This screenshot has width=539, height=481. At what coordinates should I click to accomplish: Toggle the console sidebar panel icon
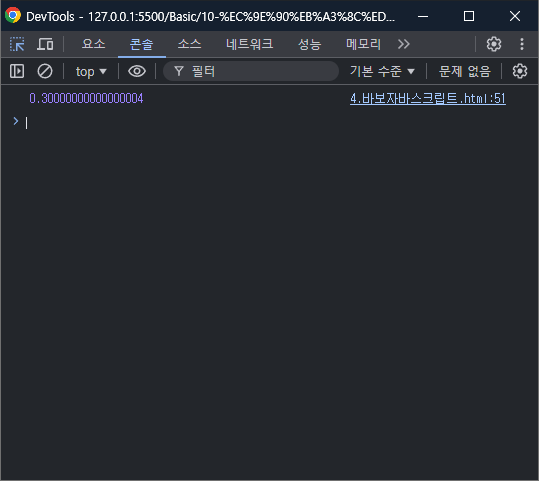pos(17,71)
